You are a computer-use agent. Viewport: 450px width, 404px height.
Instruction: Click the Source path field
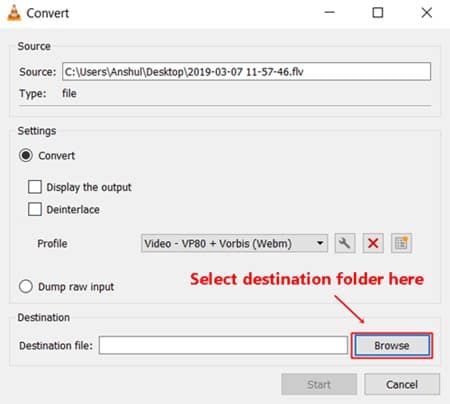pos(246,72)
